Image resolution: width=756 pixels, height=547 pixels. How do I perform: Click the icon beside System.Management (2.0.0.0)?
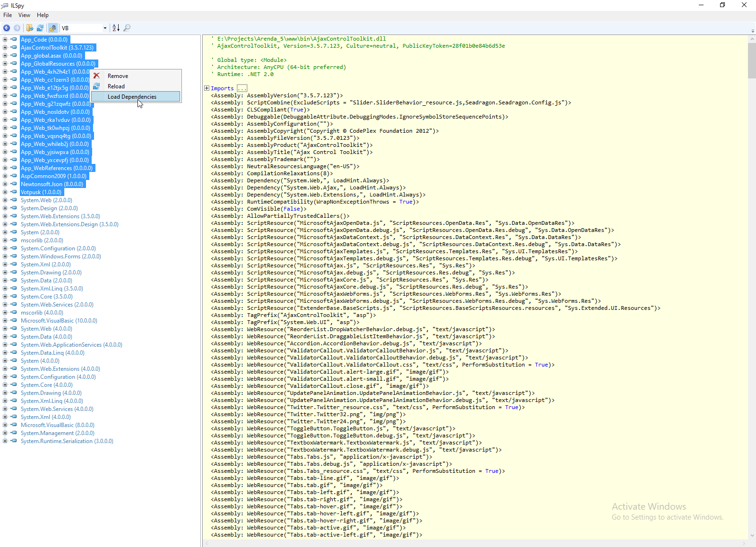(14, 433)
